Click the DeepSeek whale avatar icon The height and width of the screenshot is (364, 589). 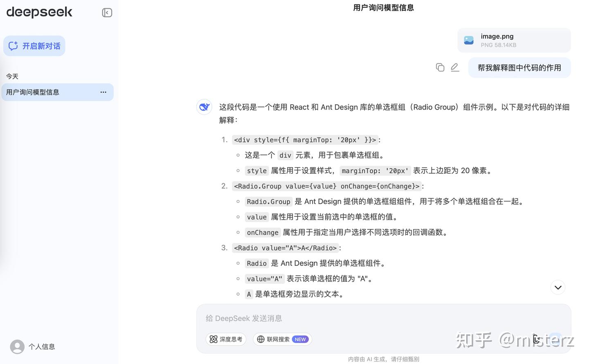click(x=204, y=107)
